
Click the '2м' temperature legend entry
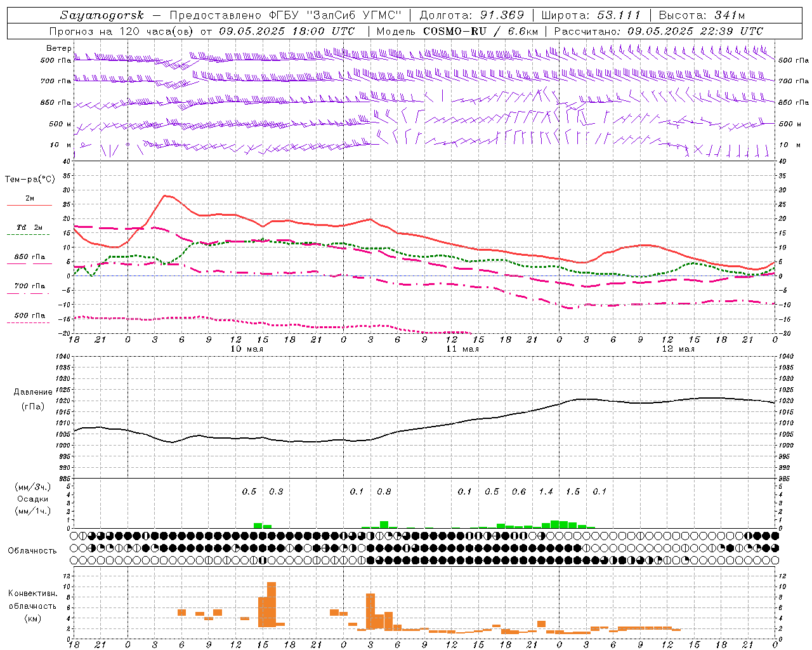point(30,198)
